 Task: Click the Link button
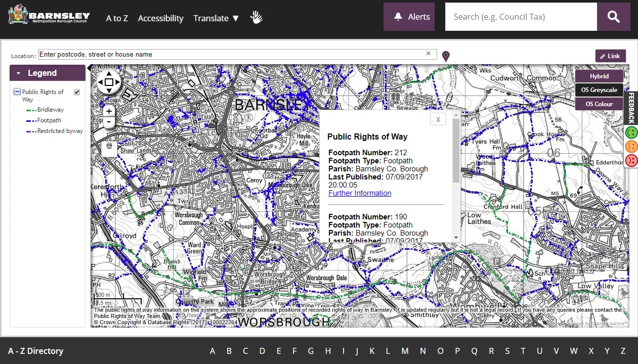point(610,56)
